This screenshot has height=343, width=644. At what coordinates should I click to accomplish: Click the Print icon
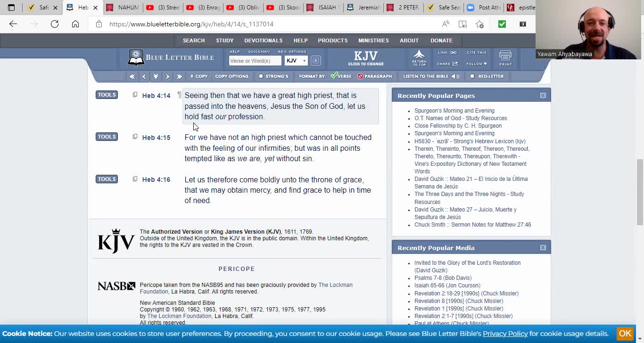pos(505,58)
